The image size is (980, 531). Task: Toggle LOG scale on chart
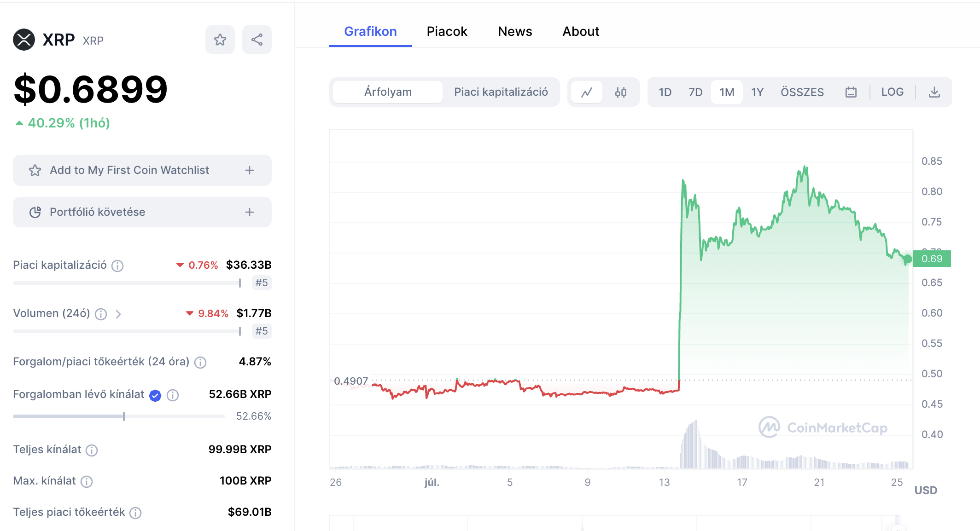coord(892,92)
